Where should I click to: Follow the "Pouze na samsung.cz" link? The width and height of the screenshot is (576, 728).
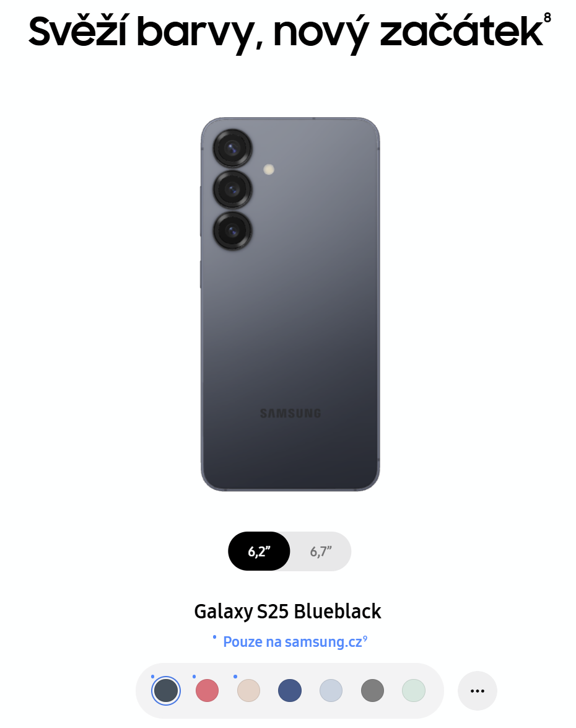pyautogui.click(x=292, y=642)
